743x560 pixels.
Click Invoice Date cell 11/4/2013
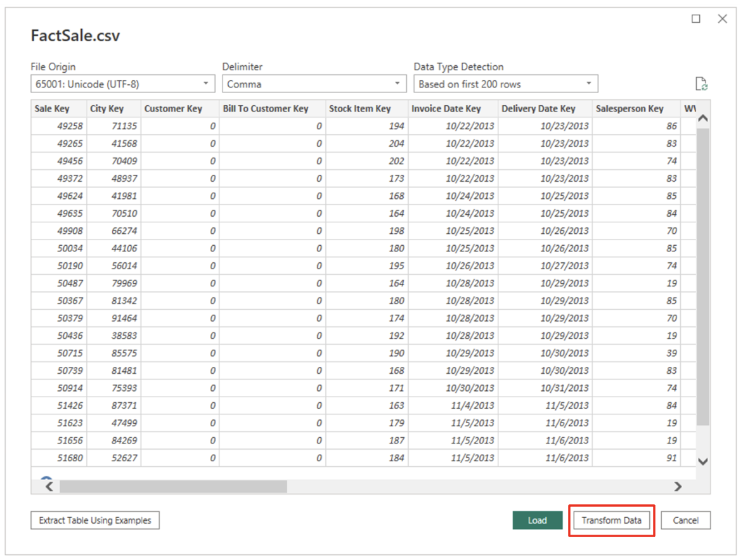tap(453, 405)
